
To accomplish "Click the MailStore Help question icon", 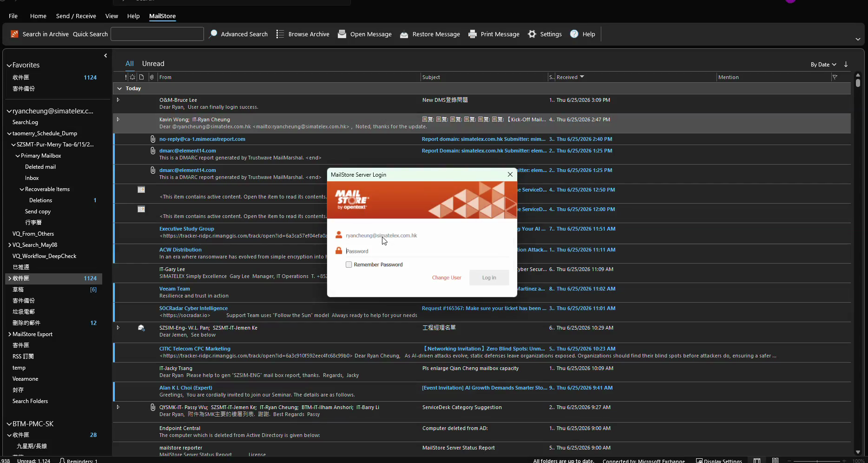I will coord(574,34).
